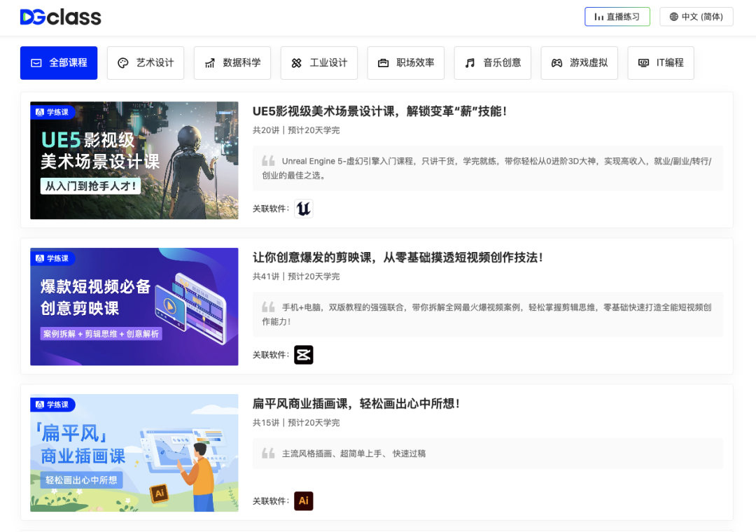Switch to the 职场效率 tab

coord(406,62)
